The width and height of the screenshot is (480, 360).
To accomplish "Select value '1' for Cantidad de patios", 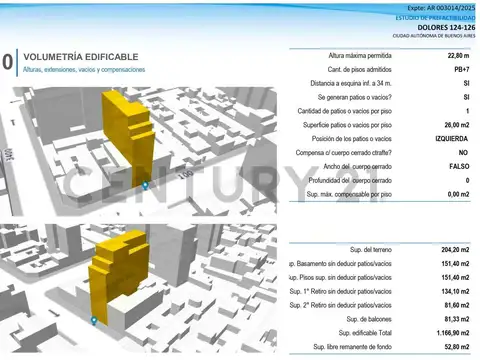I will pyautogui.click(x=468, y=111).
